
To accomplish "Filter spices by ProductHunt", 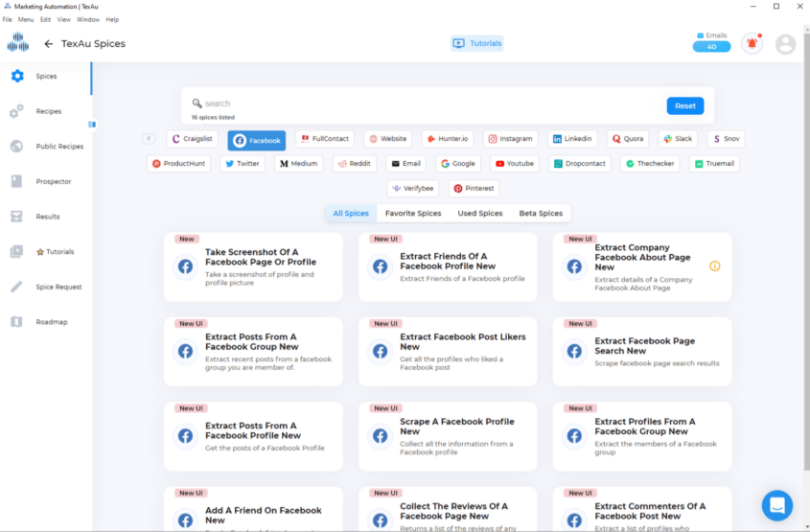I will (x=178, y=163).
